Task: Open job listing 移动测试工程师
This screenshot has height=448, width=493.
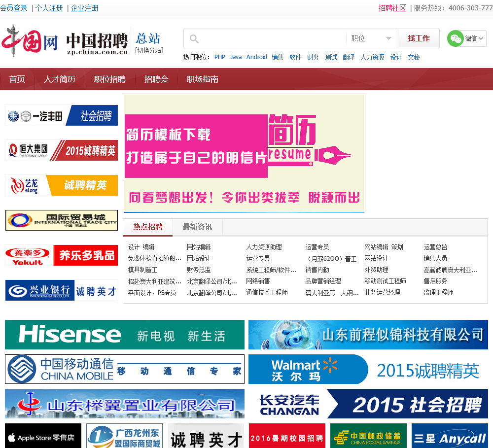Action: tap(385, 281)
